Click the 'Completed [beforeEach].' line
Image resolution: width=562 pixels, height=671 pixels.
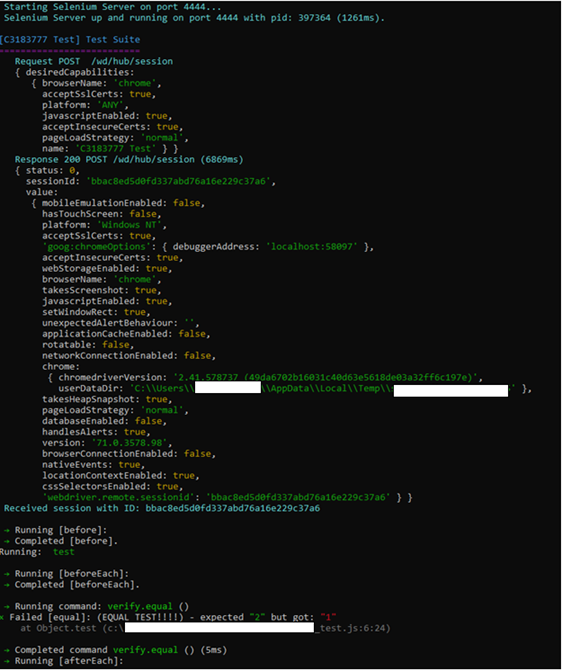(x=72, y=585)
